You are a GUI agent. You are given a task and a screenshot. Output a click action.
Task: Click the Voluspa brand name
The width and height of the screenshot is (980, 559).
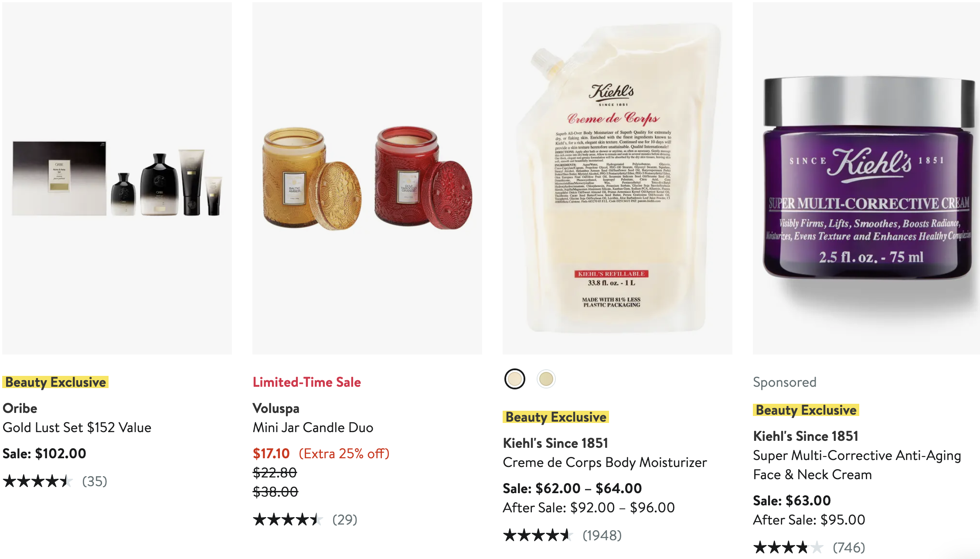click(276, 408)
